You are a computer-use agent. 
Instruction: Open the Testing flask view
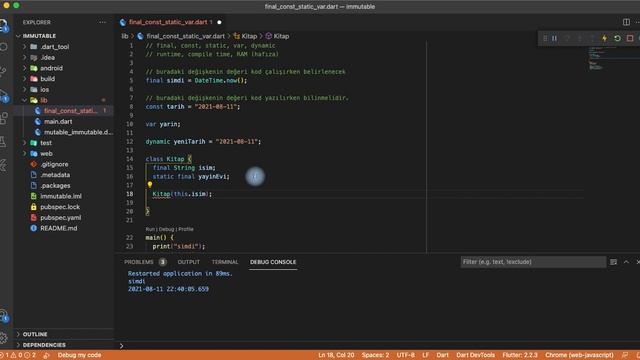[3, 142]
